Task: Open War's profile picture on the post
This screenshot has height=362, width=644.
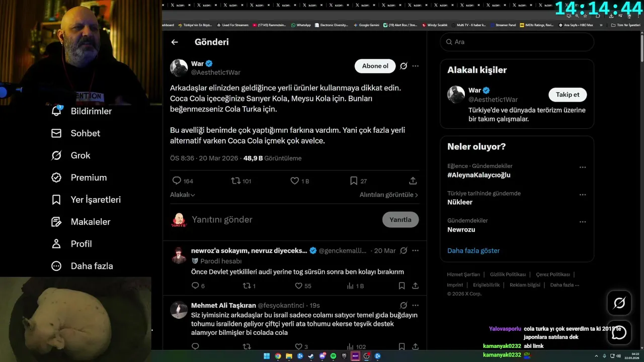Action: (x=179, y=67)
